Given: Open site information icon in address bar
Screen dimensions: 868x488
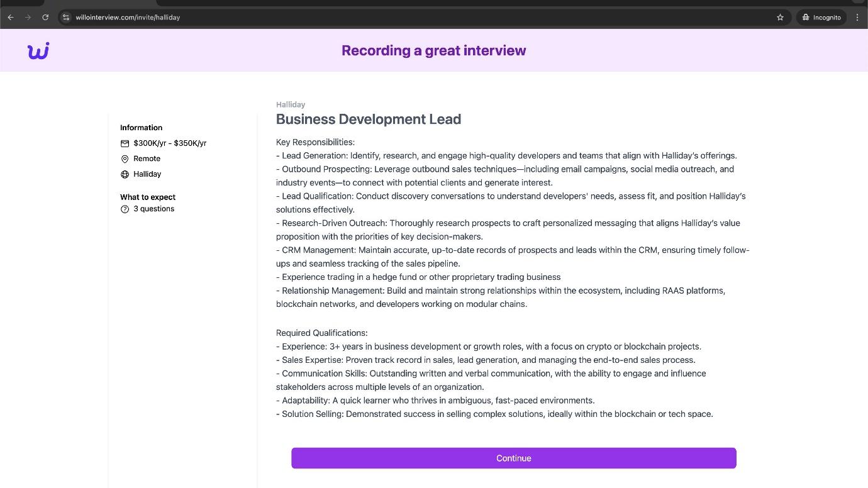Looking at the screenshot, I should click(x=66, y=18).
